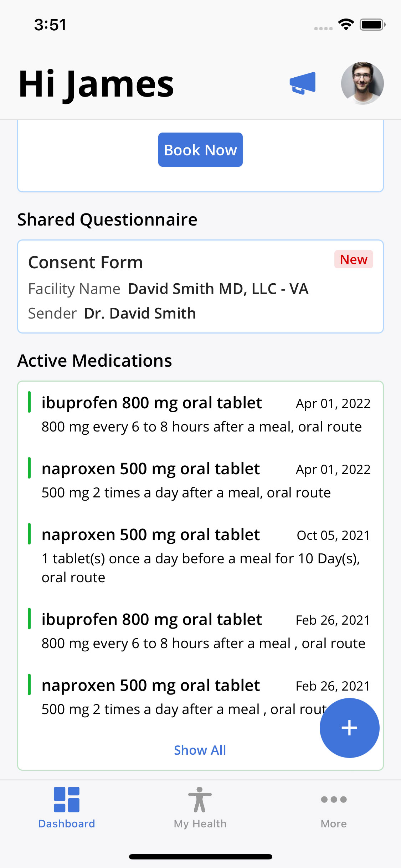401x868 pixels.
Task: Switch to the My Health tab label
Action: pos(200,824)
